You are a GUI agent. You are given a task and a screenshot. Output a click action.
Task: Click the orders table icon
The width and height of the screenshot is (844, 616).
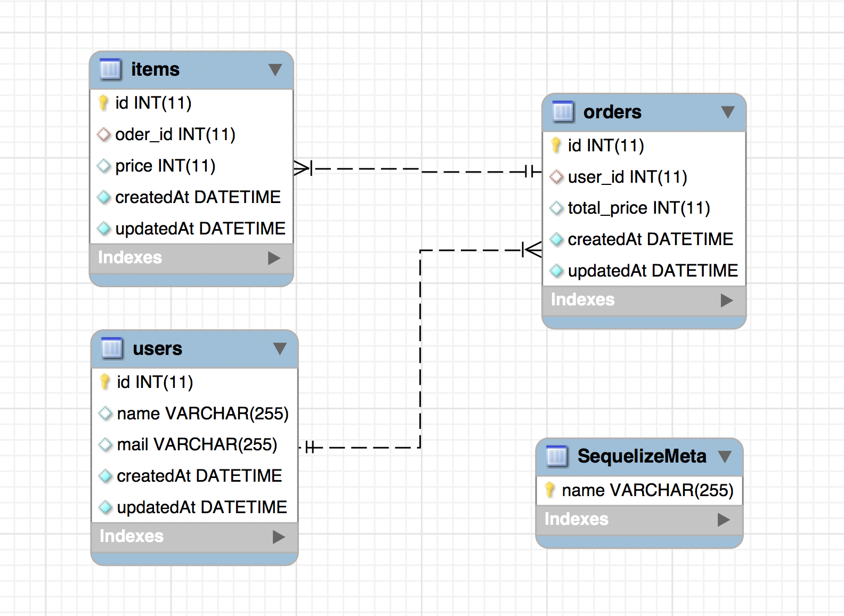563,112
